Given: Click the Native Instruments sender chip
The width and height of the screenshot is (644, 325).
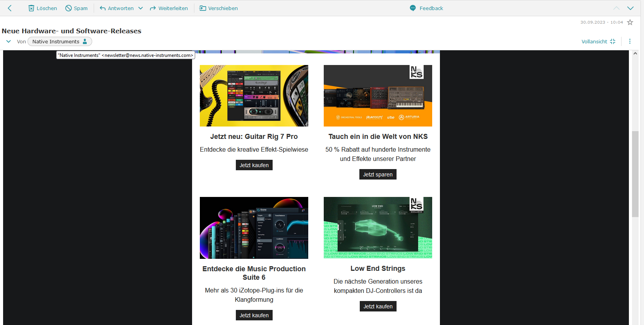Looking at the screenshot, I should coord(60,41).
